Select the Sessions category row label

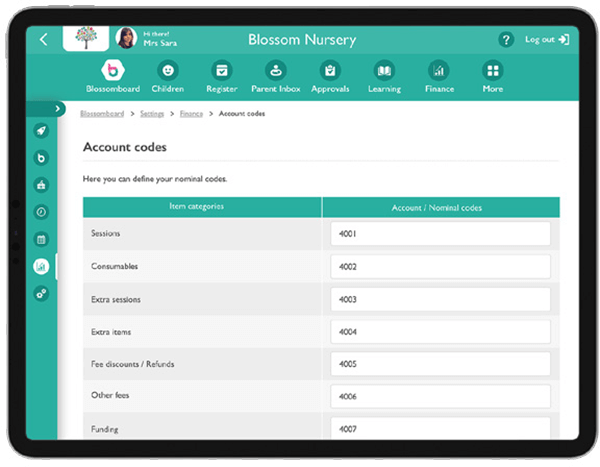pos(106,233)
